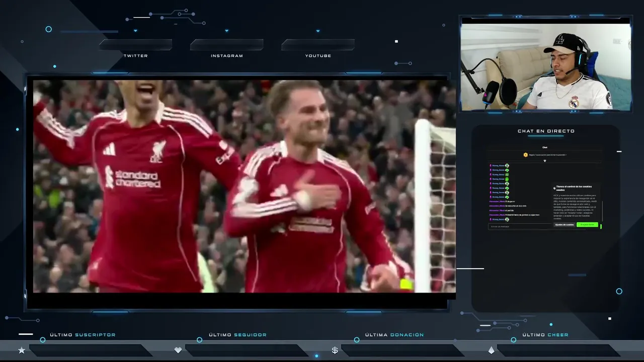Image resolution: width=644 pixels, height=362 pixels.
Task: Click the diamond icon beside último cheer
Action: (x=492, y=350)
